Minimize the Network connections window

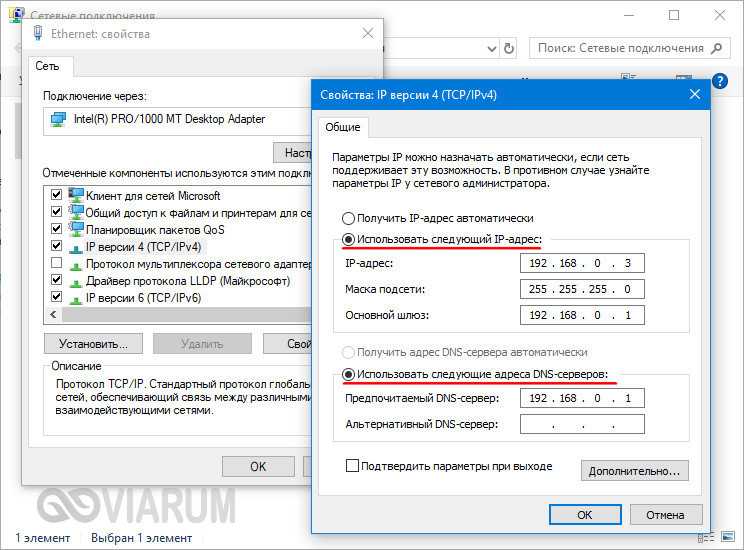629,15
